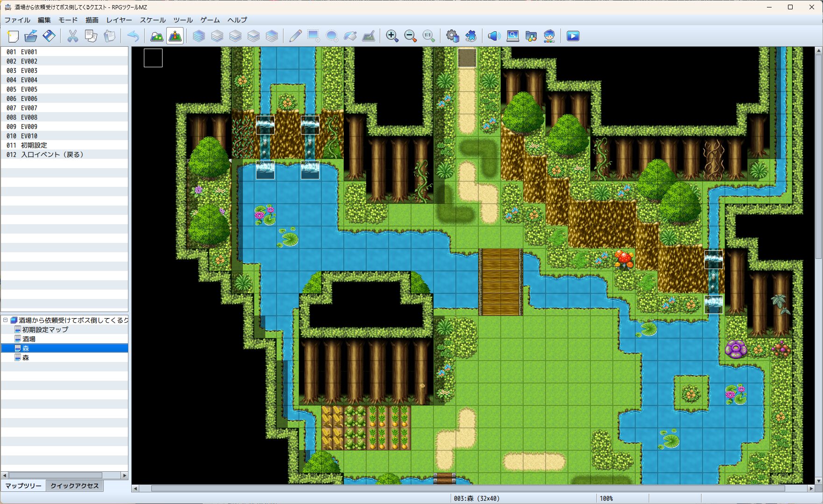
Task: Open the Character Generator icon
Action: 549,36
